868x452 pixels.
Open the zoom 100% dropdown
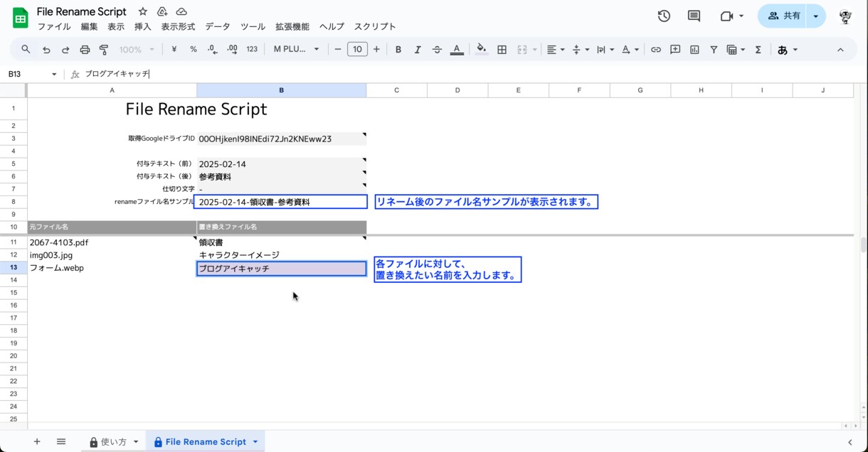(136, 49)
